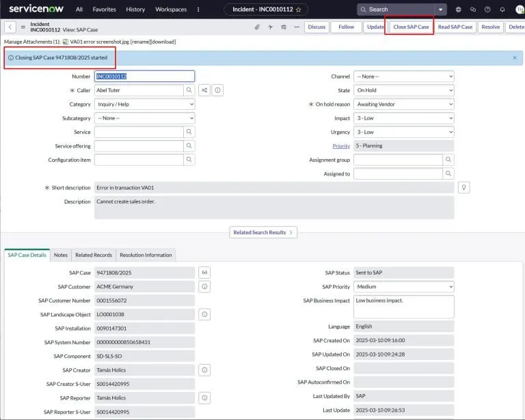Image resolution: width=525 pixels, height=420 pixels.
Task: Look up Caller using magnifier icon
Action: coord(189,90)
